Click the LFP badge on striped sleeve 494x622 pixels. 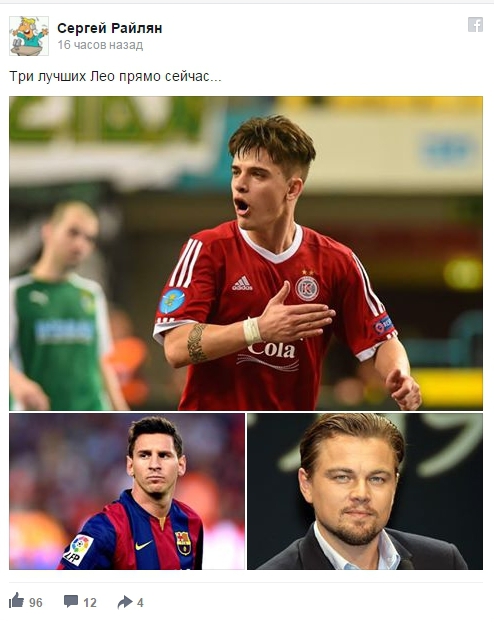click(x=79, y=549)
